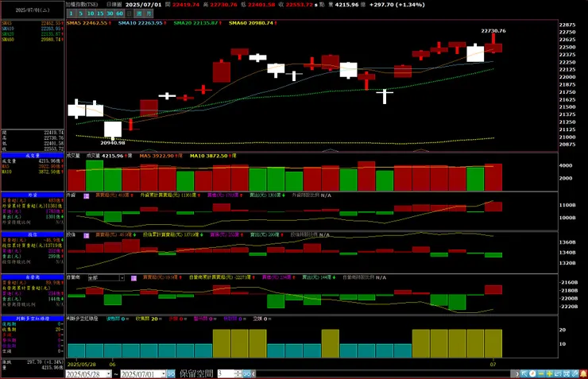This screenshot has width=588, height=379.
Task: Click the MA10 3872.50 volume legend
Action: click(x=213, y=156)
